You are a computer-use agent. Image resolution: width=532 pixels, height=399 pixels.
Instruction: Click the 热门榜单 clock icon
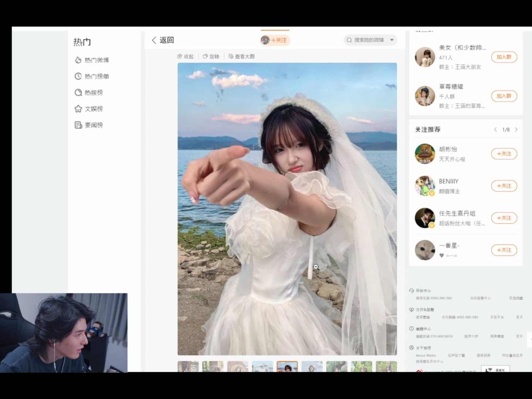[78, 76]
